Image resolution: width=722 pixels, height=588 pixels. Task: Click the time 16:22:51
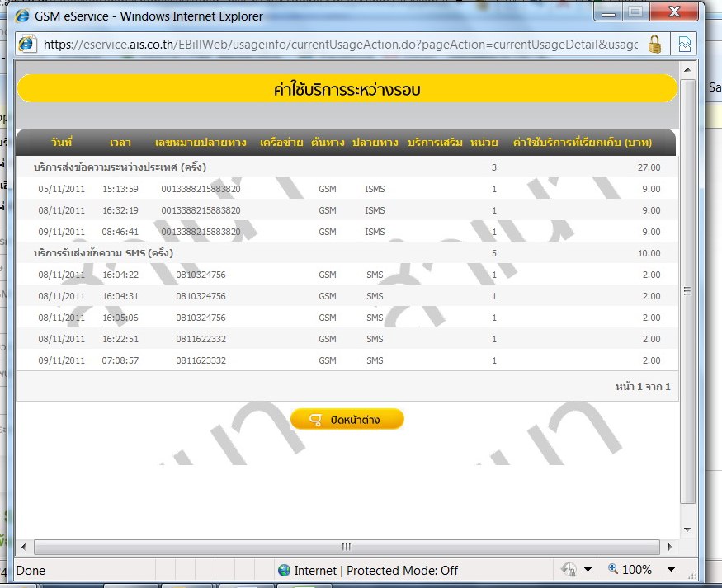(120, 339)
